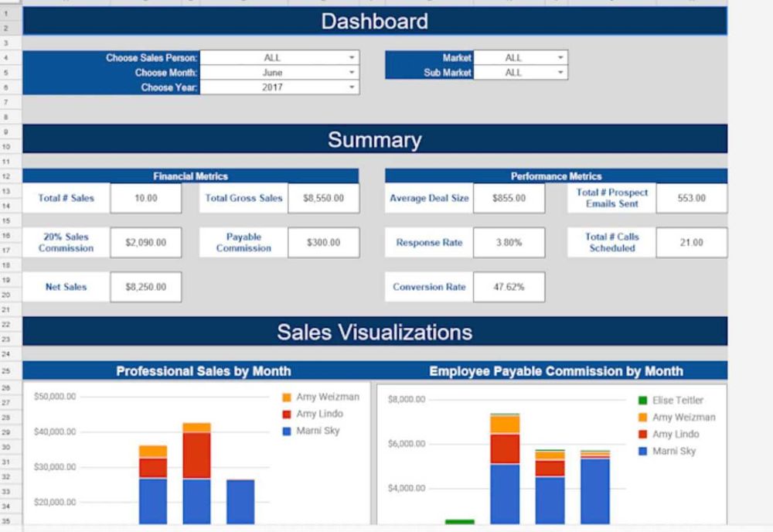Select Total # Prospect Emails Sent value 553.00

click(692, 198)
